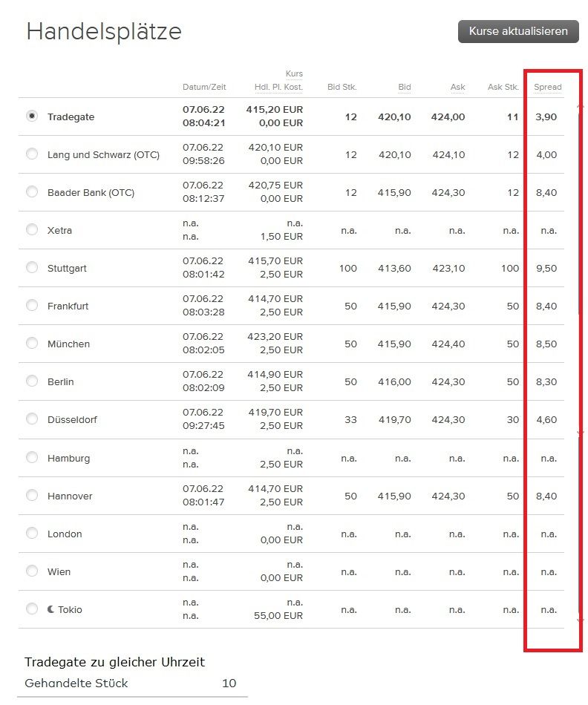Select the Frankfurt radio button
The height and width of the screenshot is (705, 588).
click(x=32, y=305)
